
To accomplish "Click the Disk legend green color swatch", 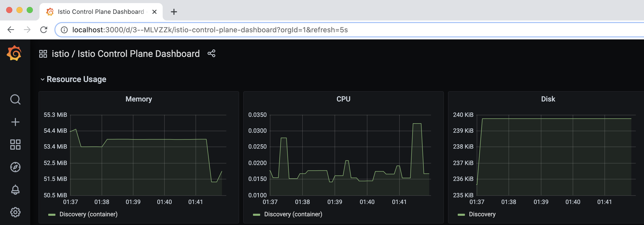I will [461, 215].
